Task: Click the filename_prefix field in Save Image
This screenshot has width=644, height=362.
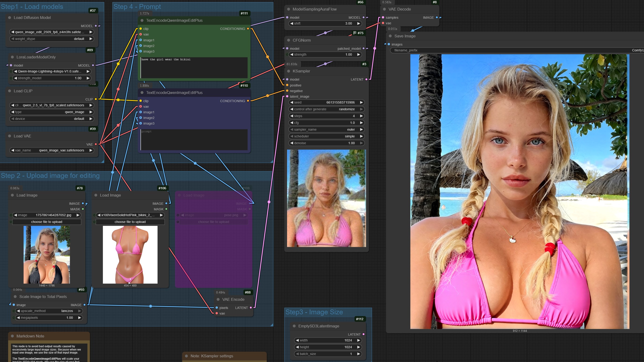Action: [517, 50]
